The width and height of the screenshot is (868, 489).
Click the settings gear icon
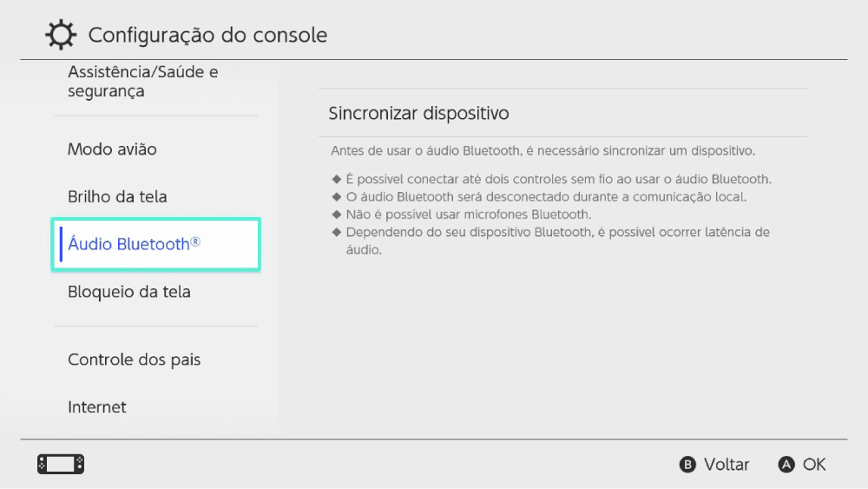coord(60,36)
